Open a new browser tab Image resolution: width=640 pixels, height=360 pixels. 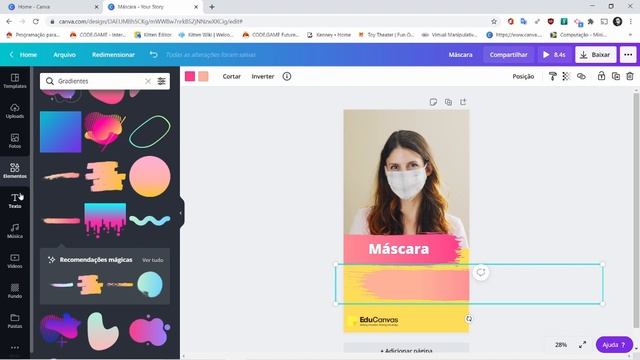tap(212, 7)
